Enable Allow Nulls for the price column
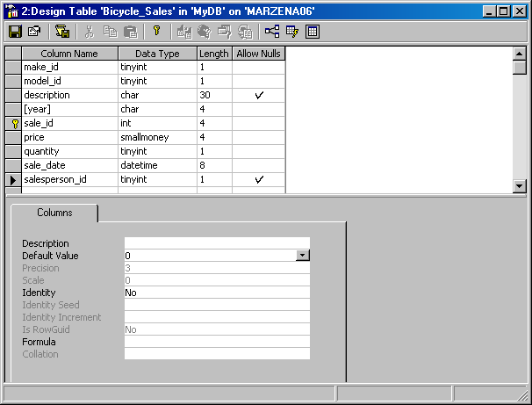532x405 pixels. coord(259,137)
